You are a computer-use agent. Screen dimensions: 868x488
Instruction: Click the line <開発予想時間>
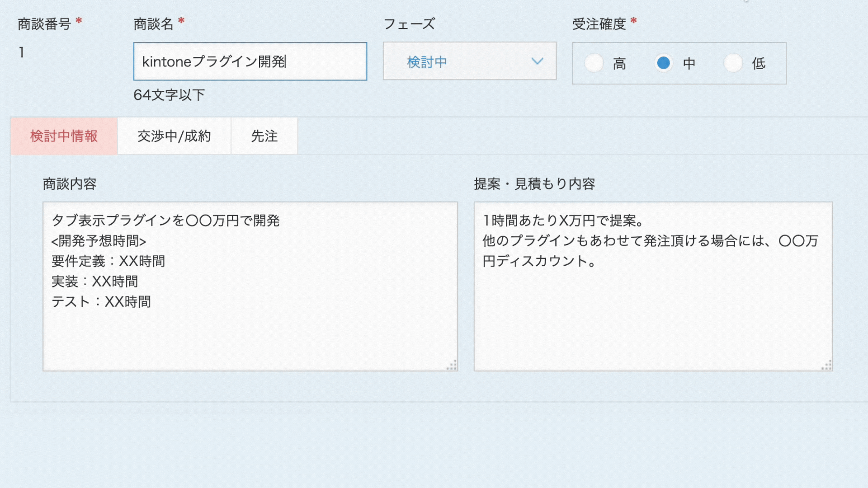click(99, 241)
